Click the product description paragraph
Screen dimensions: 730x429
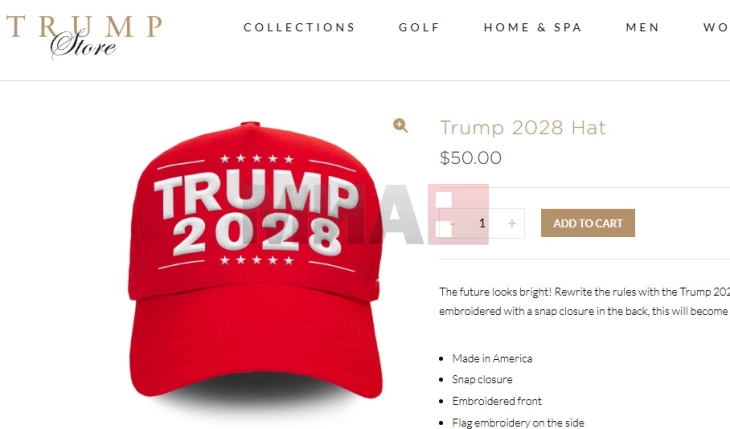(x=584, y=301)
